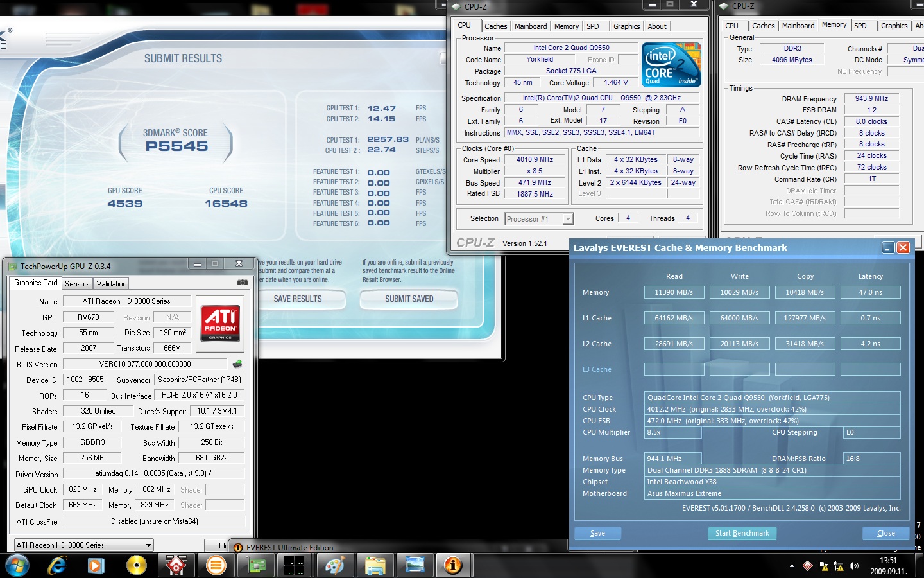Click the Close button in EVEREST benchmark
Viewport: 924px width, 578px height.
[x=886, y=533]
